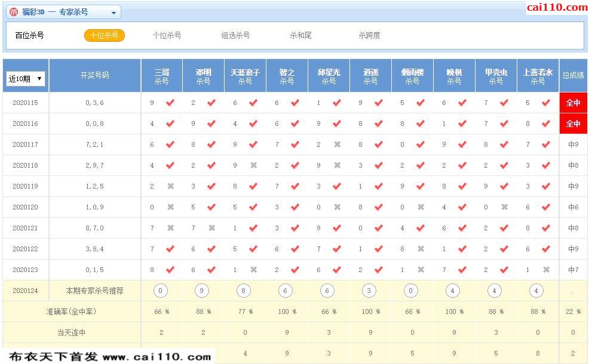589x364 pixels.
Task: Click the circled 6 recommendation for 邱星光
Action: coord(327,291)
